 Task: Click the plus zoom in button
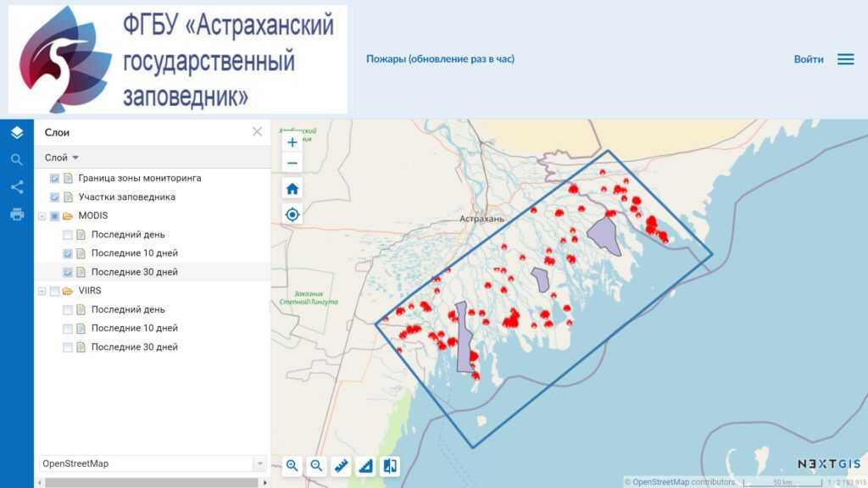point(292,142)
